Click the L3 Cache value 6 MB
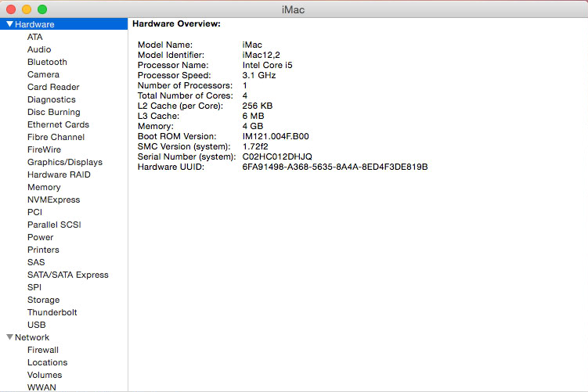Image resolution: width=588 pixels, height=392 pixels. pyautogui.click(x=253, y=116)
